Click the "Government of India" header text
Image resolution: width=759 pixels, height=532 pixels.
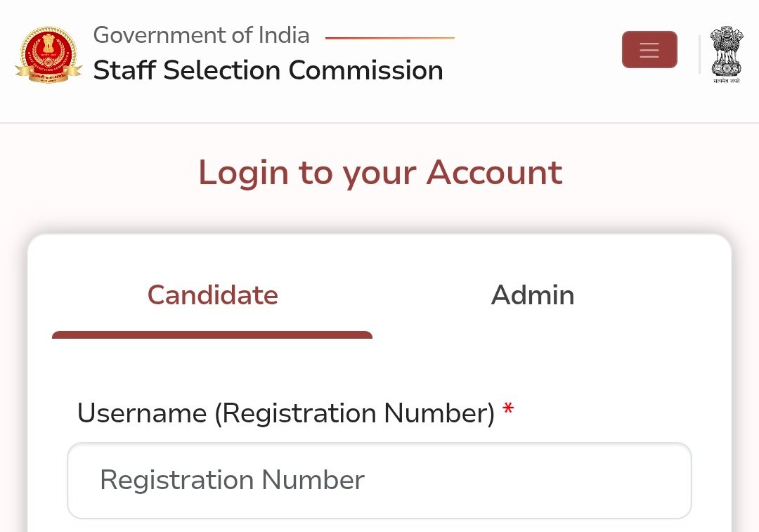point(201,34)
